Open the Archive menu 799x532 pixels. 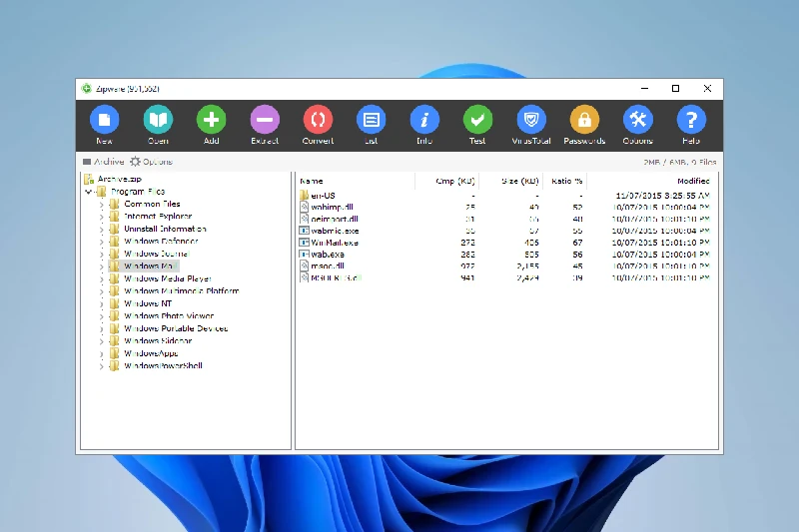[104, 162]
